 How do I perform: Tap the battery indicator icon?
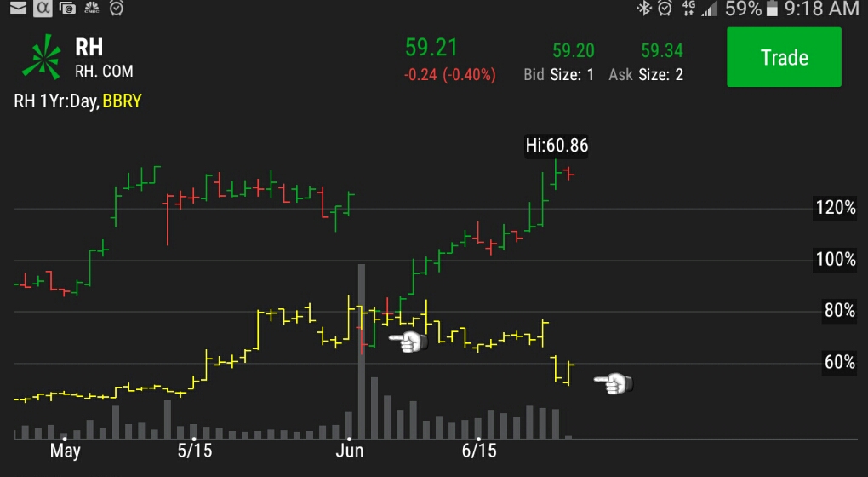(x=772, y=9)
